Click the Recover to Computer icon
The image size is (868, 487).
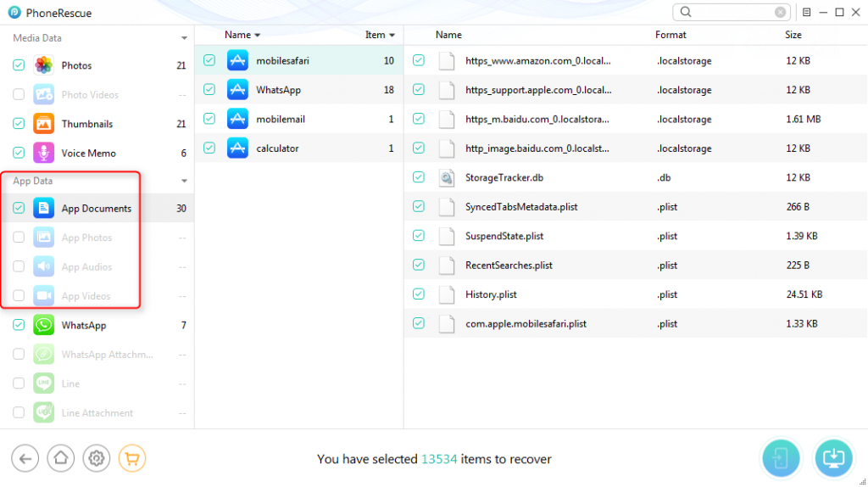point(833,457)
